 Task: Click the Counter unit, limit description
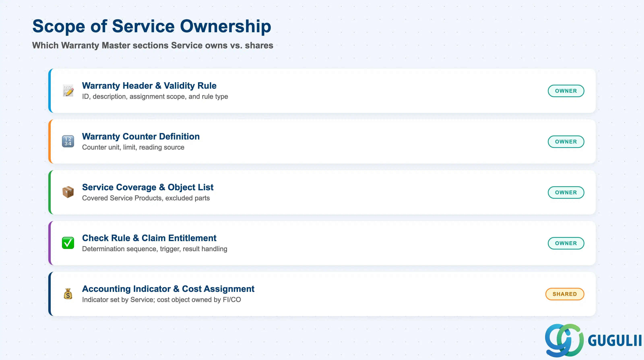[133, 147]
